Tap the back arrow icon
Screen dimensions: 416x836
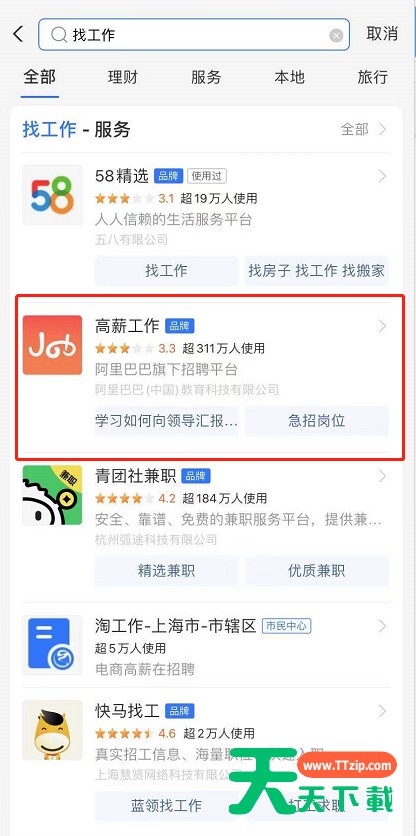coord(18,34)
